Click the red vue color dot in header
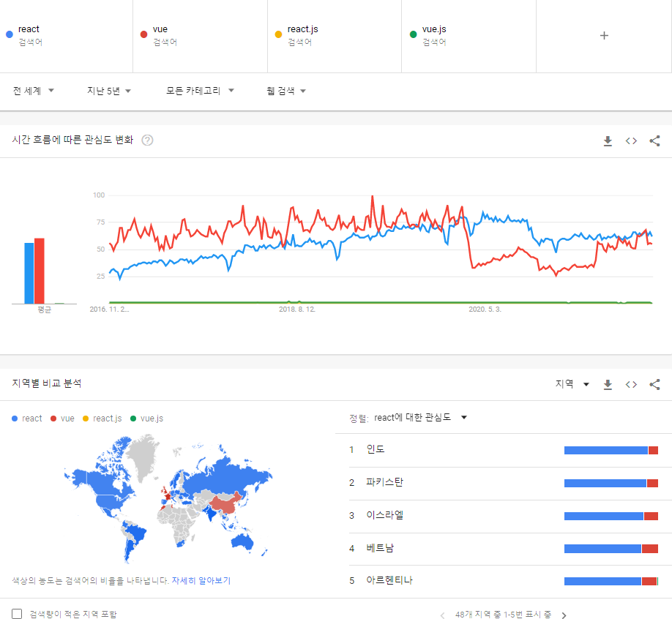The width and height of the screenshot is (672, 619). [144, 34]
